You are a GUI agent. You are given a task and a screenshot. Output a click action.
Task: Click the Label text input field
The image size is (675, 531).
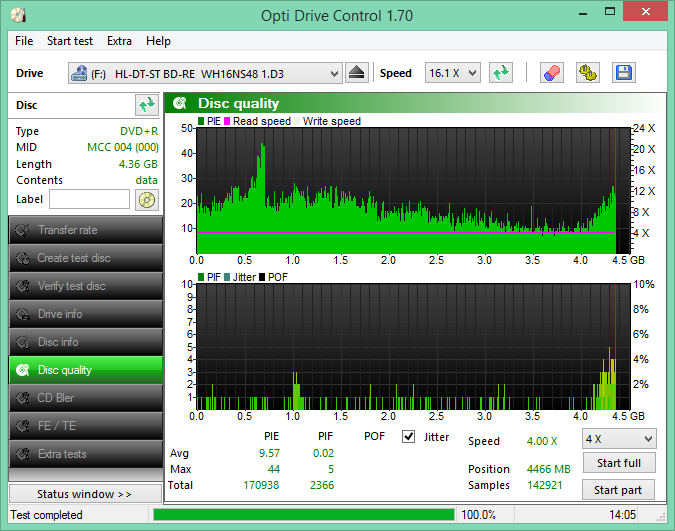[89, 199]
